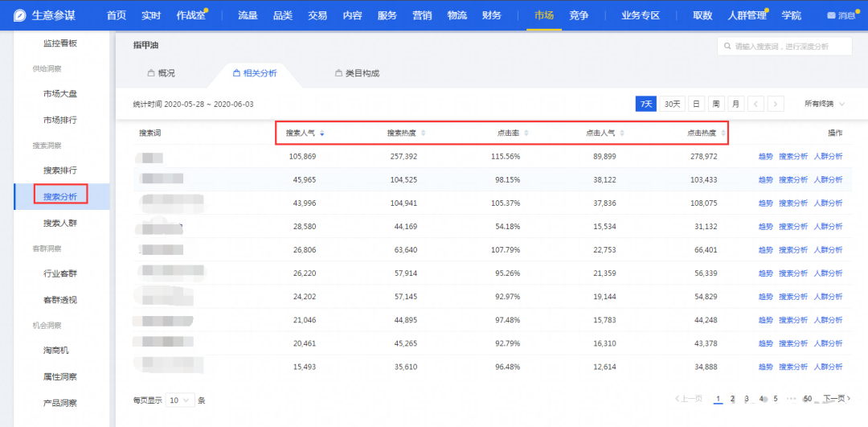The image size is (868, 427).
Task: Click 人群分析 link in the 15,493 row
Action: pyautogui.click(x=828, y=367)
